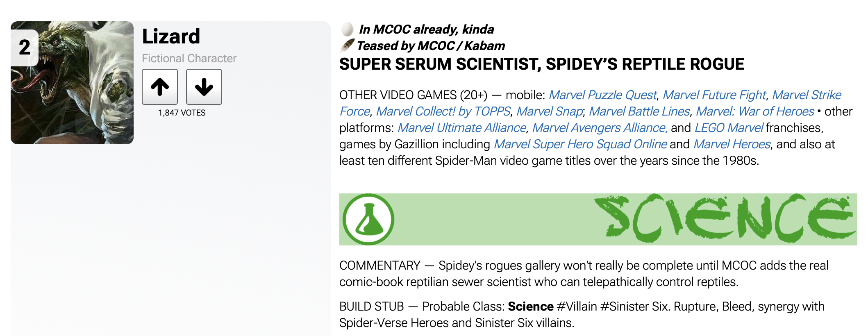Image resolution: width=868 pixels, height=336 pixels.
Task: Open the Marvel Snap link
Action: point(550,111)
